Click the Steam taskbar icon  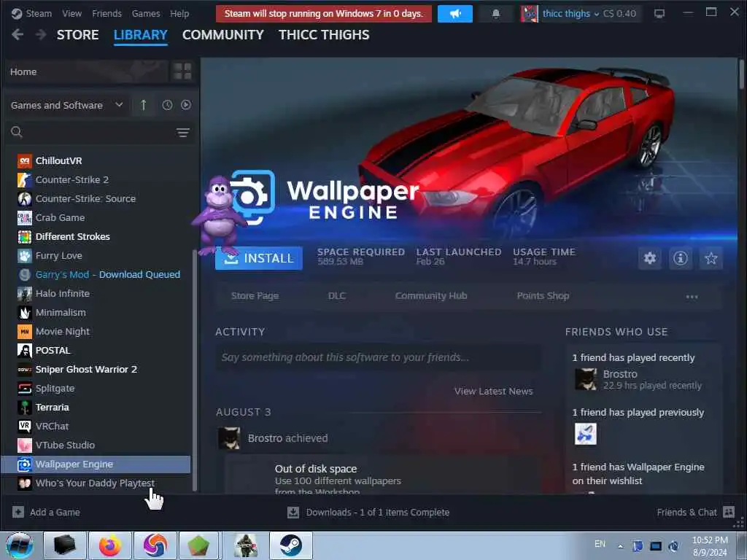[290, 545]
